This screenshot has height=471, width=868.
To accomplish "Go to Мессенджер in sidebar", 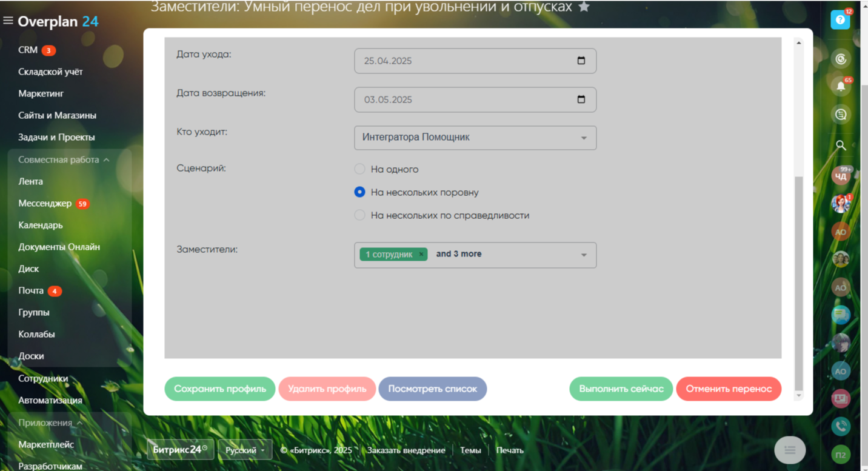I will [45, 204].
